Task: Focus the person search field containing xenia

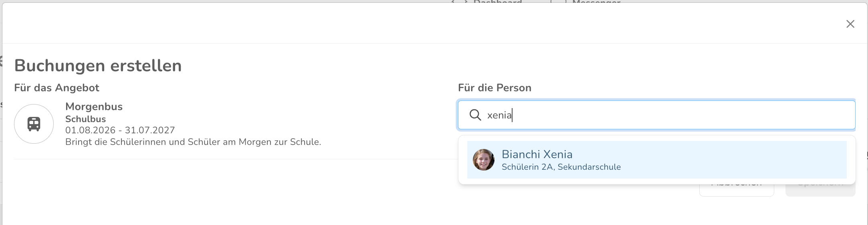Action: pyautogui.click(x=656, y=115)
